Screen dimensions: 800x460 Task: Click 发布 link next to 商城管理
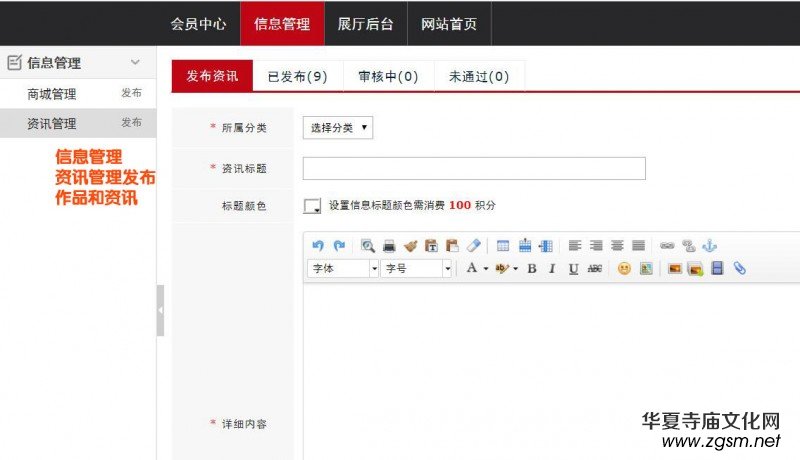[131, 94]
